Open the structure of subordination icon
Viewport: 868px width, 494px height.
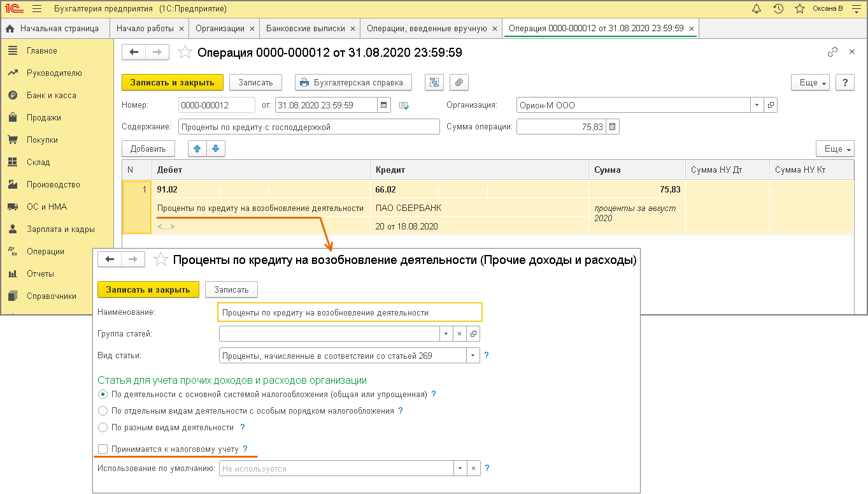coord(435,82)
